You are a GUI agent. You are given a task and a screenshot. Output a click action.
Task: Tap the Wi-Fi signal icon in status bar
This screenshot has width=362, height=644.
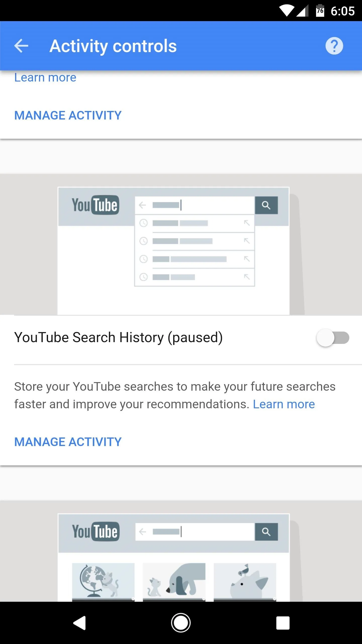click(x=287, y=11)
